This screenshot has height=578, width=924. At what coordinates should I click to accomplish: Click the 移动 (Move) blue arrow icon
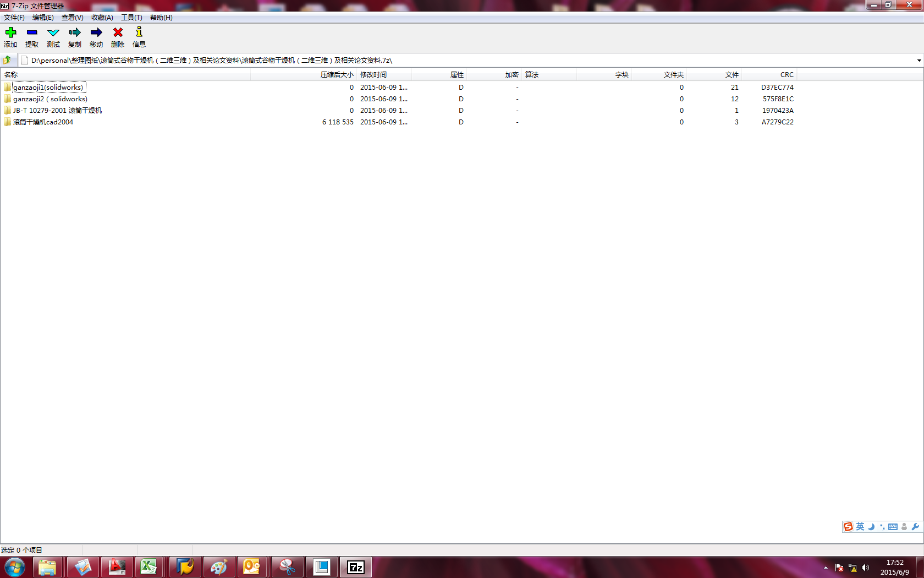(96, 32)
